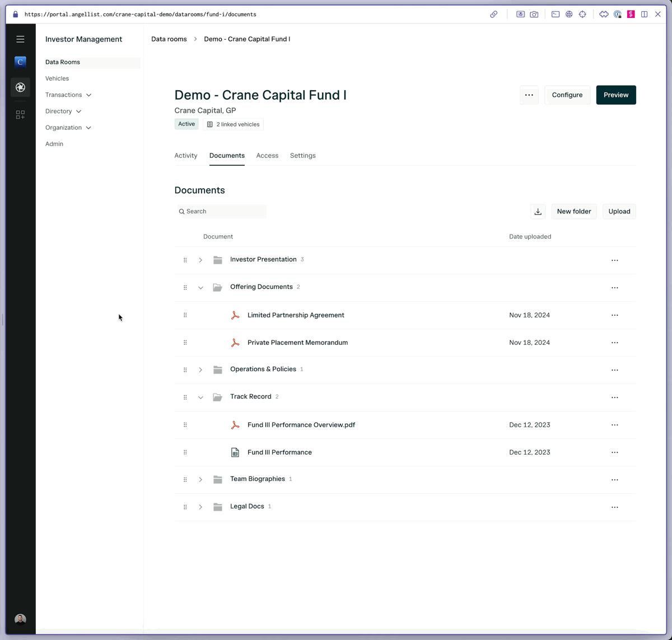Collapse the Offering Documents folder
This screenshot has width=672, height=640.
[200, 288]
